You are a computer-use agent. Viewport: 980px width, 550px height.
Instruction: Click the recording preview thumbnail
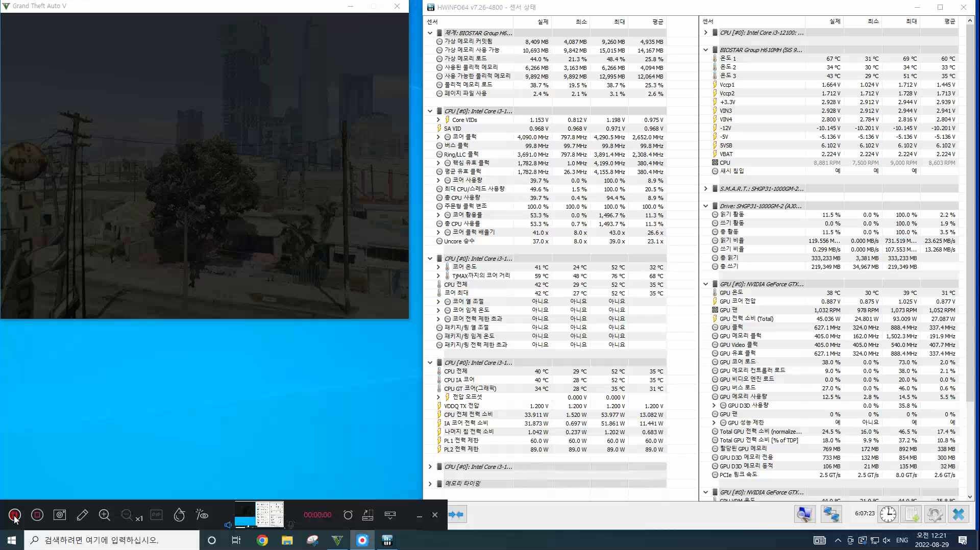[x=259, y=514]
